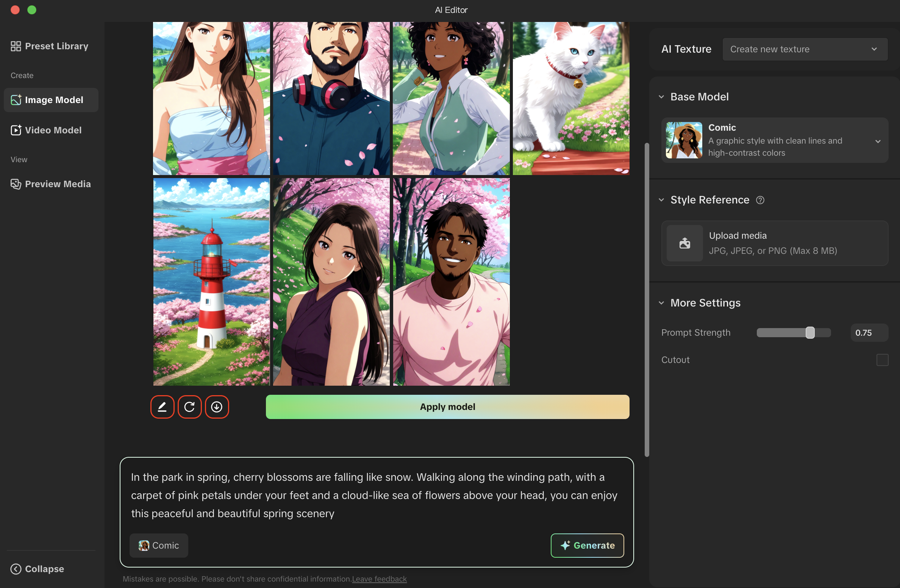Click the Comic base model thumbnail image

point(684,140)
